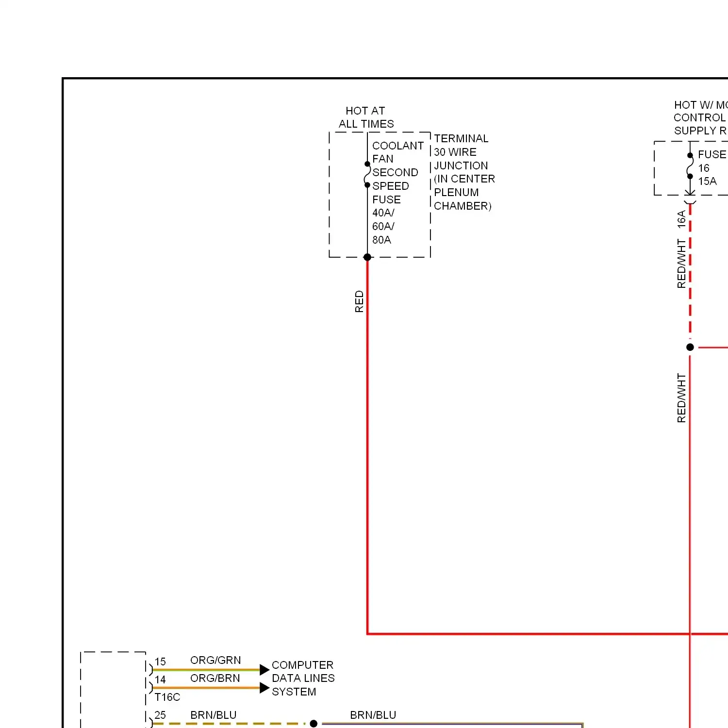Click the TERMINAL 30 WIRE JUNCTION label
This screenshot has height=728, width=728.
point(464,172)
